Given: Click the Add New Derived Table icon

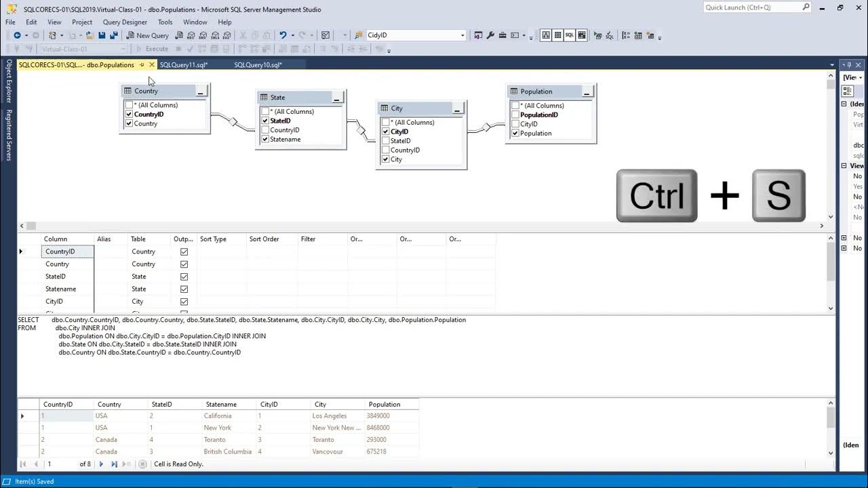Looking at the screenshot, I should click(x=650, y=35).
